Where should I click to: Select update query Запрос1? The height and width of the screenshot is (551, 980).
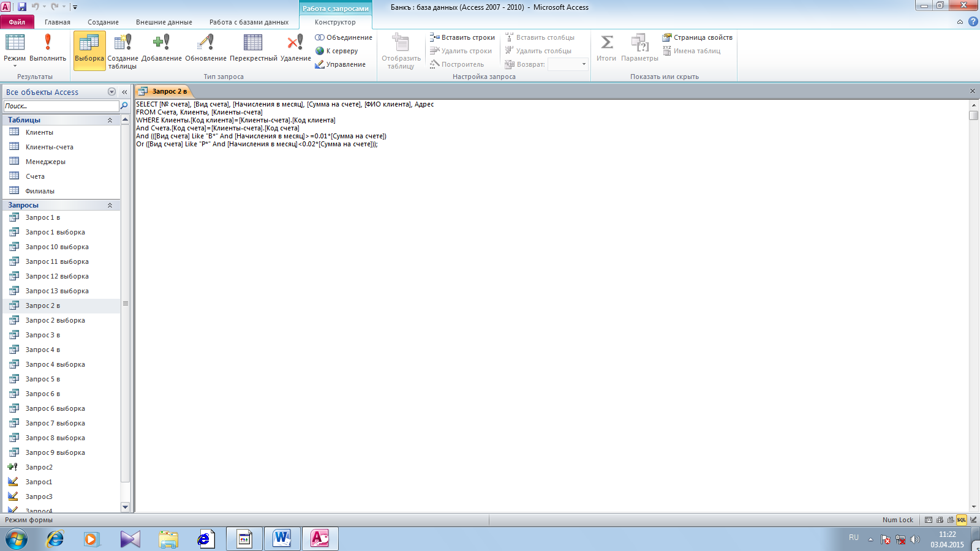pos(61,482)
